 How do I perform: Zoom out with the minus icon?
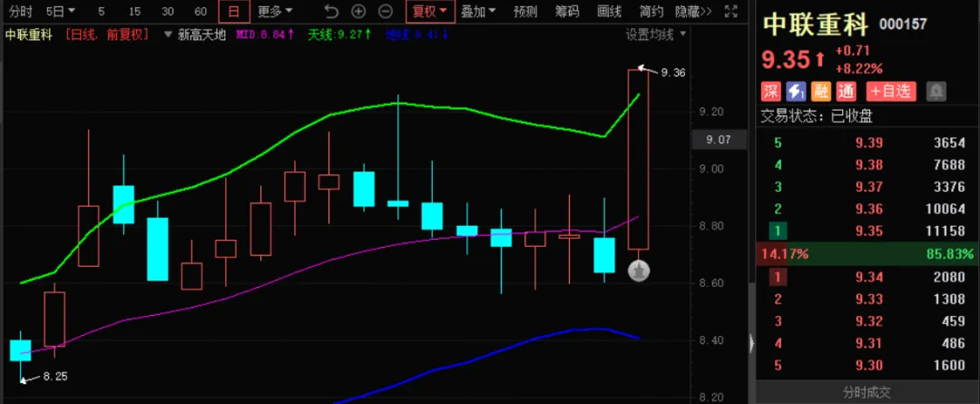click(x=386, y=11)
